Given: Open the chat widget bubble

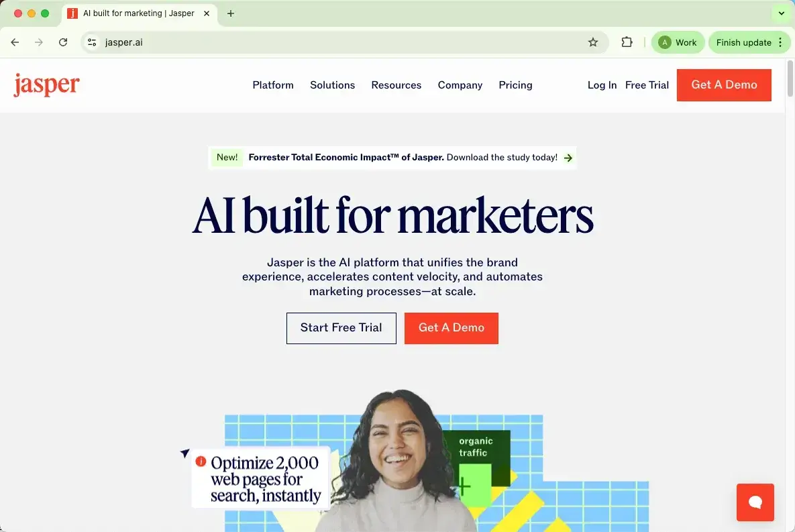Looking at the screenshot, I should click(755, 502).
